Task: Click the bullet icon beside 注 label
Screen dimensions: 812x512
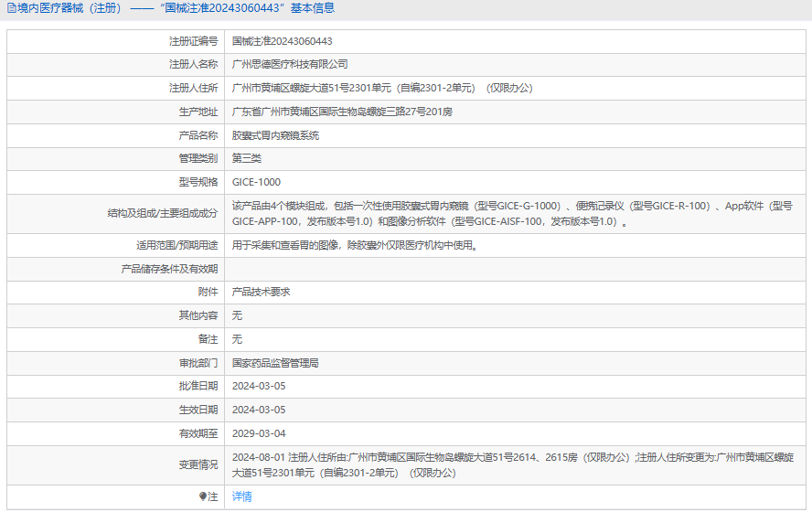Action: pos(203,496)
